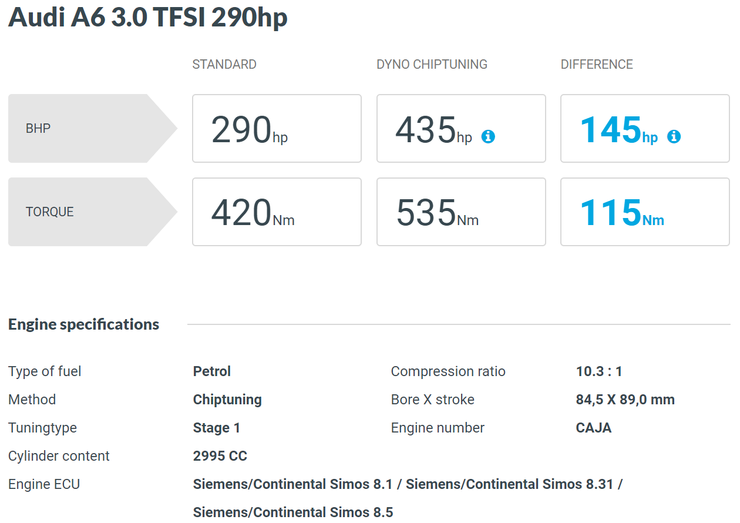Viewport: 740px width, 523px height.
Task: Click the standard 290hp value box
Action: (x=277, y=128)
